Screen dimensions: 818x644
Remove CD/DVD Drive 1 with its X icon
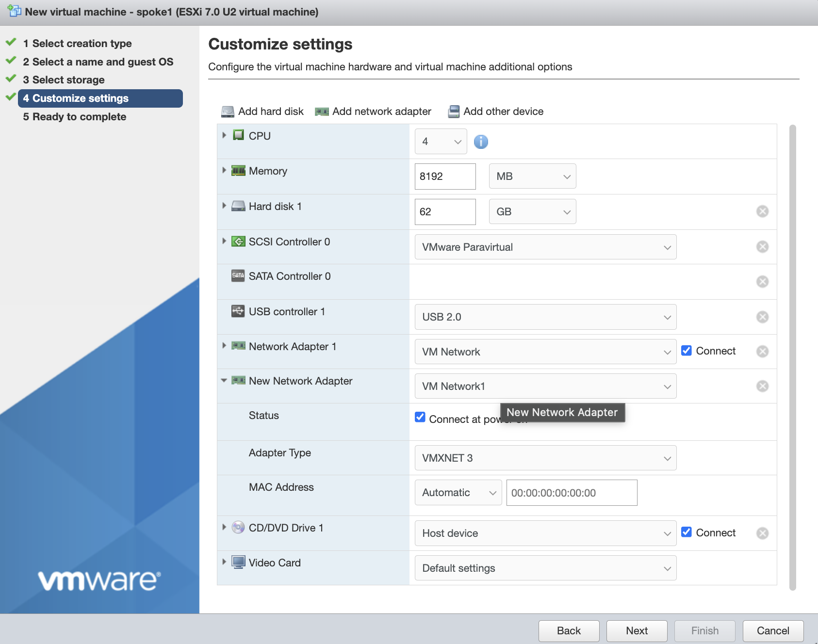[762, 533]
